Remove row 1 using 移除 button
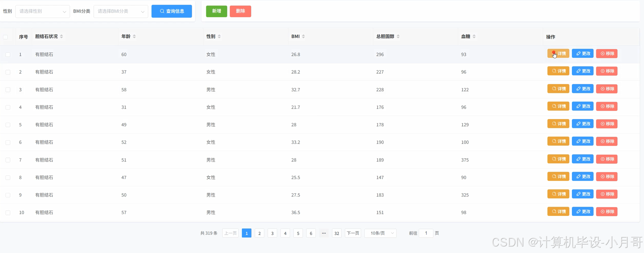Screen dimensions: 644x253 pos(607,54)
